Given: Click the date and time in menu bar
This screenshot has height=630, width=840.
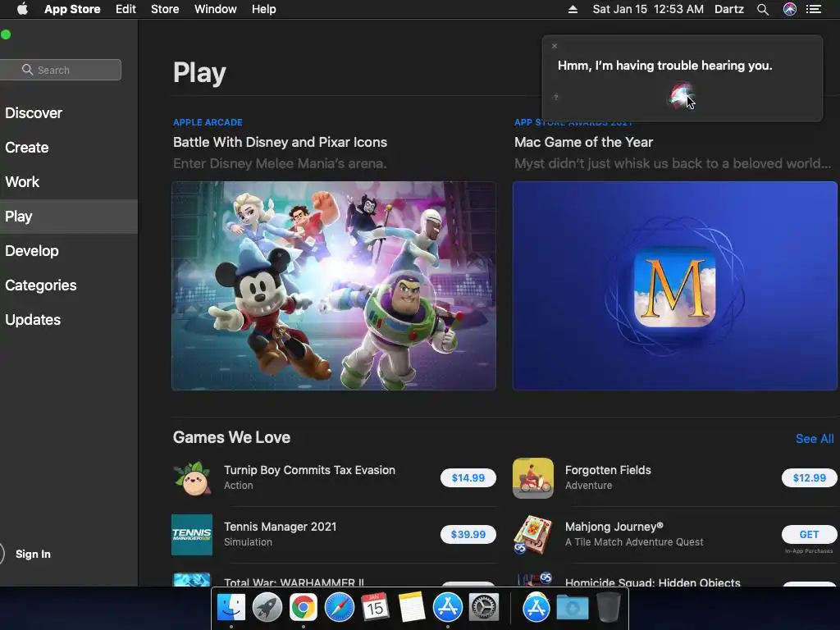Looking at the screenshot, I should 648,9.
